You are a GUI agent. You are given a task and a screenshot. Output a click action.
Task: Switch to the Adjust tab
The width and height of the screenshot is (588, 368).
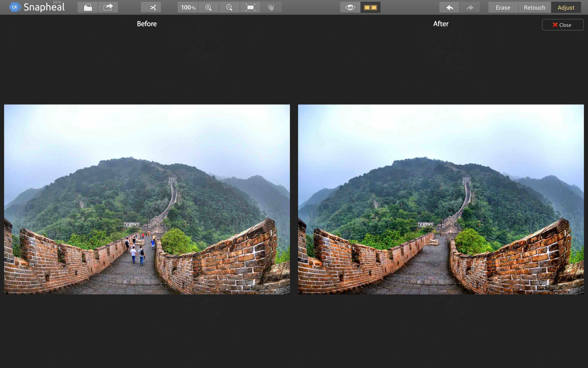coord(566,7)
